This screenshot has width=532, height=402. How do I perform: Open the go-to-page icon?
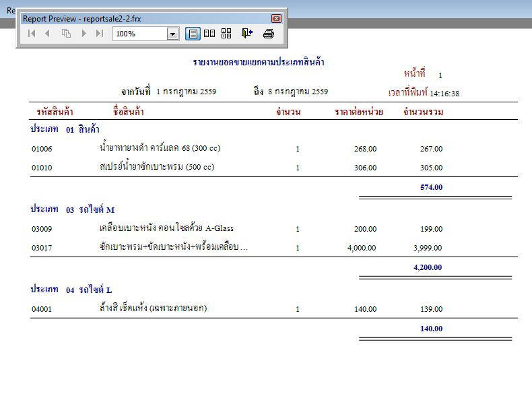66,33
